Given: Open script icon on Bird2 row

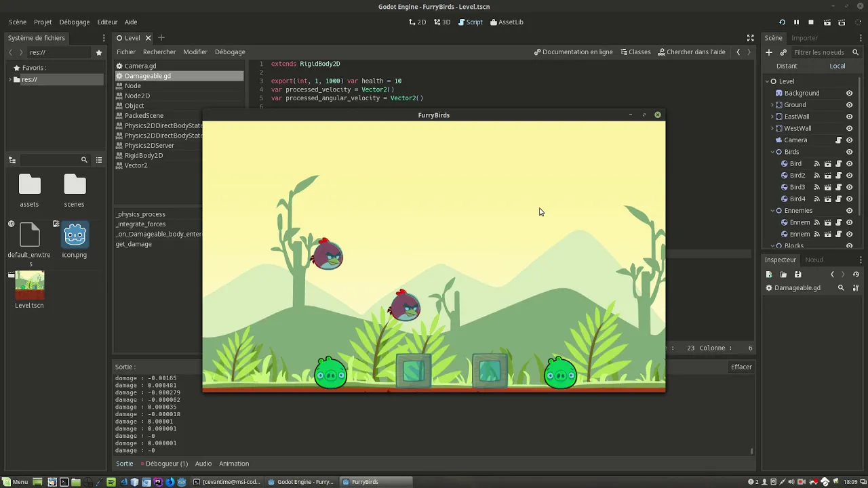Looking at the screenshot, I should 838,176.
